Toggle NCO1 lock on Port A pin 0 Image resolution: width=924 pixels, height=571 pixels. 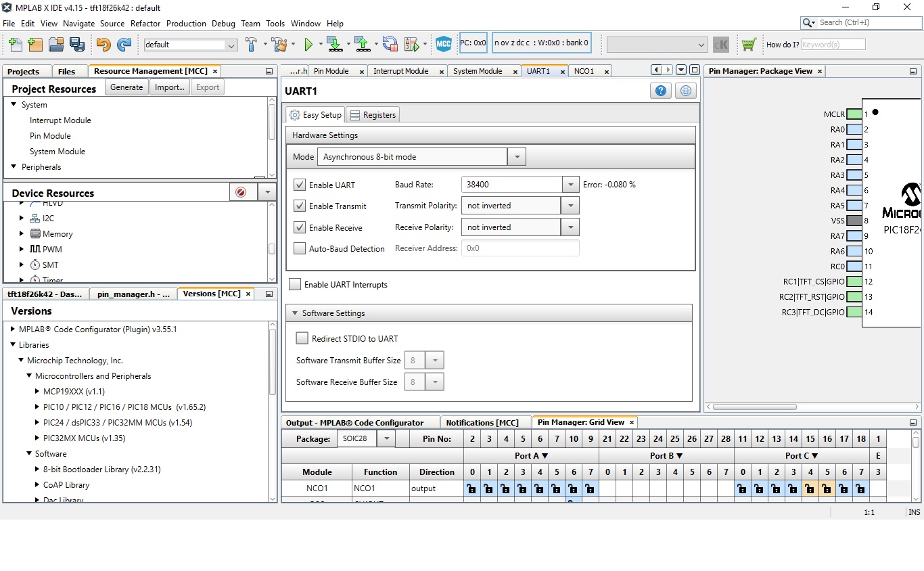coord(471,488)
